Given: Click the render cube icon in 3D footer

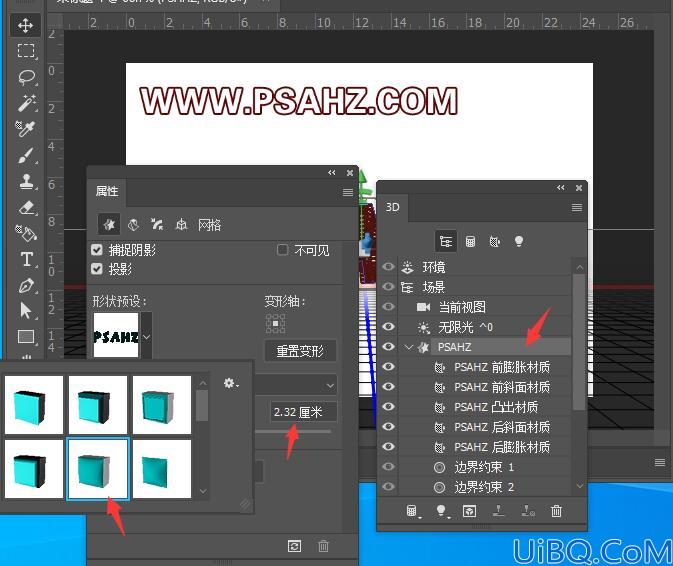Looking at the screenshot, I should pos(470,511).
